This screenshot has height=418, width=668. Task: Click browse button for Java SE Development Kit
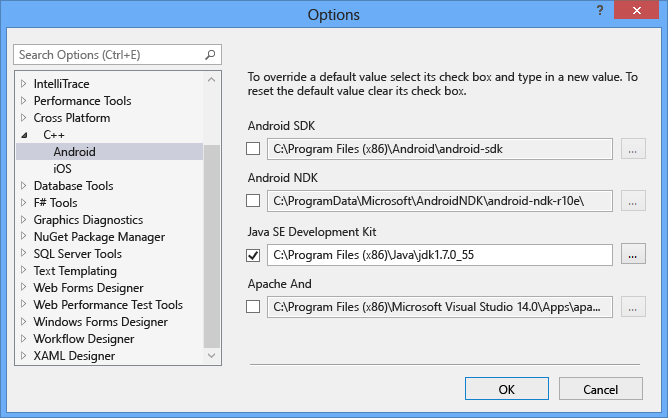(x=632, y=254)
